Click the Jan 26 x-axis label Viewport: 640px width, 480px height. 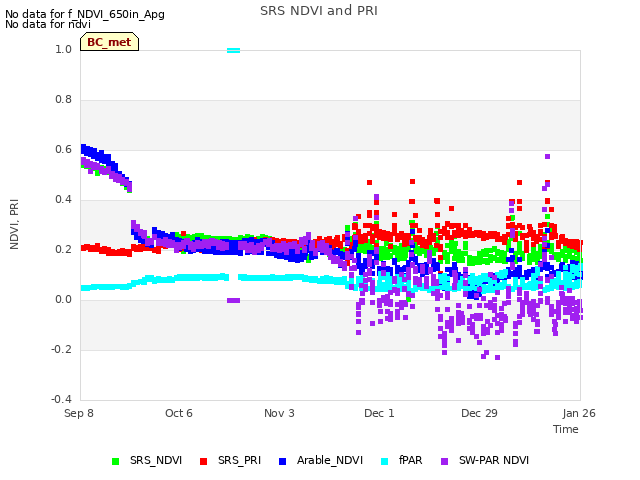[x=579, y=413]
